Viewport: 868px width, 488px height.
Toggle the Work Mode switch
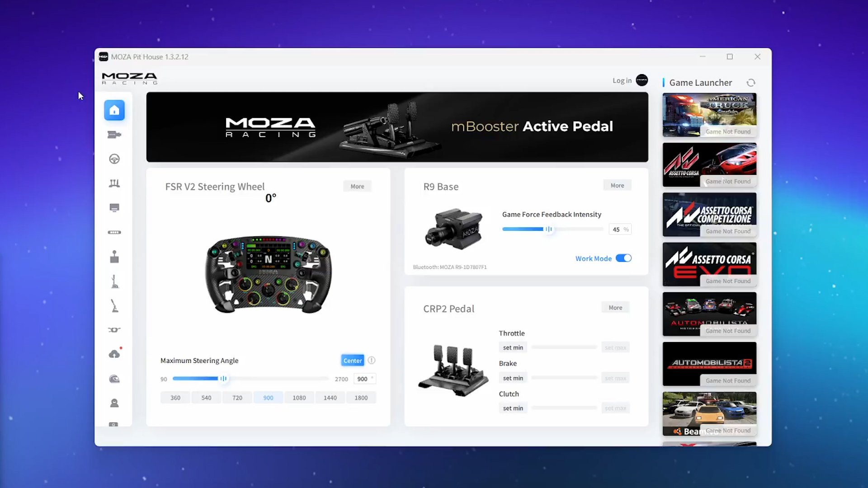(x=623, y=258)
